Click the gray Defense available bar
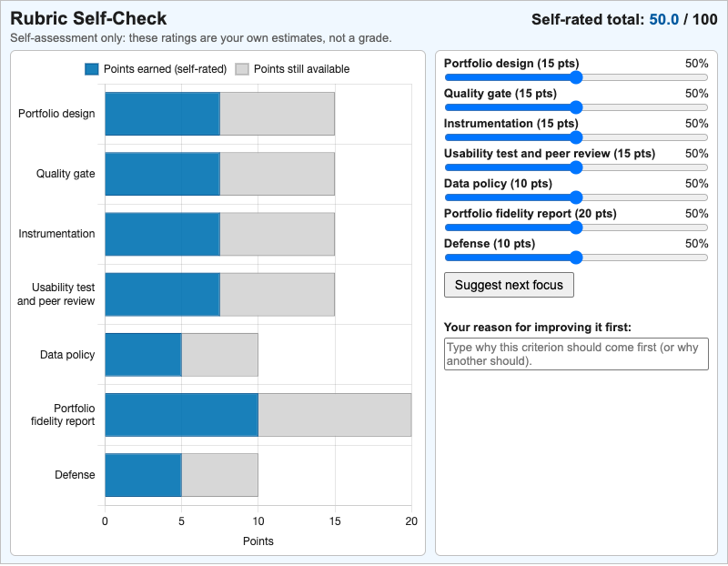Screen dimensions: 728x566 click(219, 475)
